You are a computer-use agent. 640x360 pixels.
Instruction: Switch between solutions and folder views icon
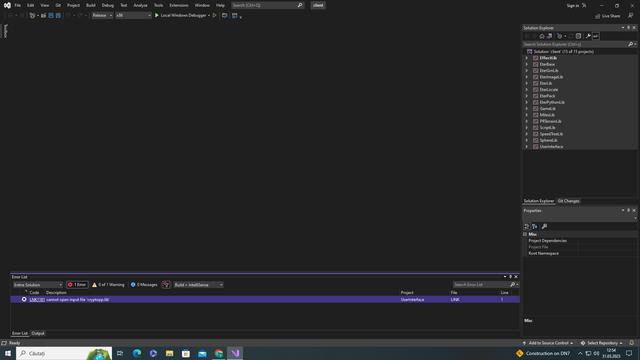tap(549, 36)
